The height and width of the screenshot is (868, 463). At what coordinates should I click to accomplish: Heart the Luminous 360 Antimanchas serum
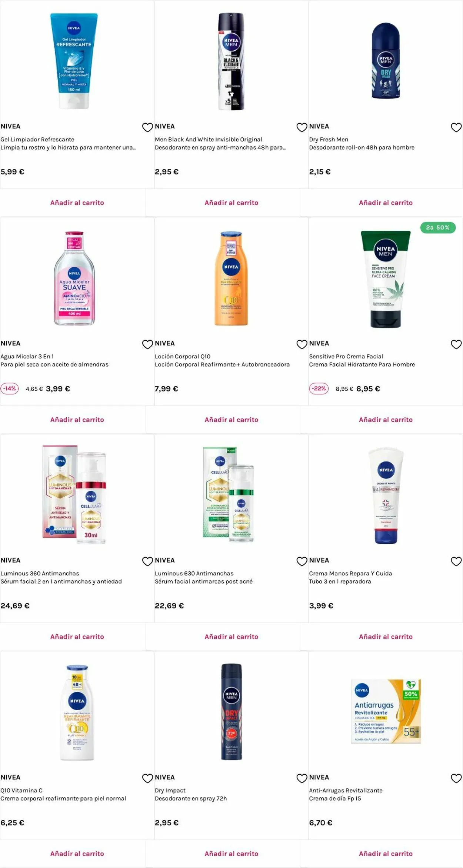(147, 561)
